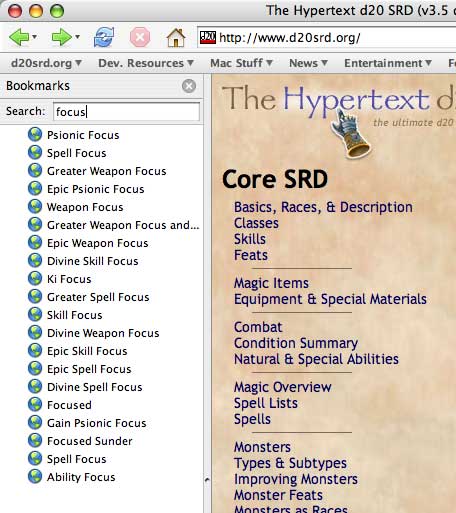Open the Magic Overview link

pyautogui.click(x=282, y=387)
